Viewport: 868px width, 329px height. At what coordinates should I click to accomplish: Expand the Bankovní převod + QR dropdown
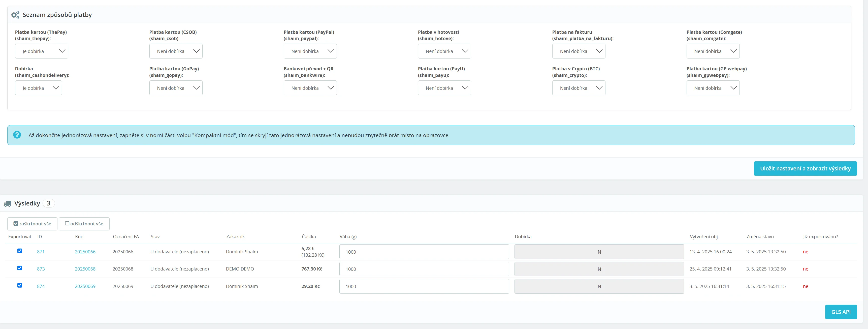(310, 88)
